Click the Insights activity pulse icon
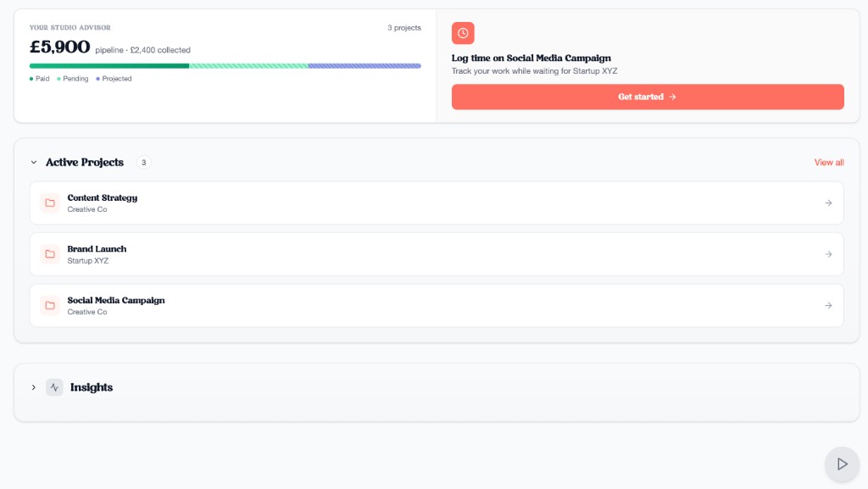Screen dimensions: 868x489 tap(54, 387)
